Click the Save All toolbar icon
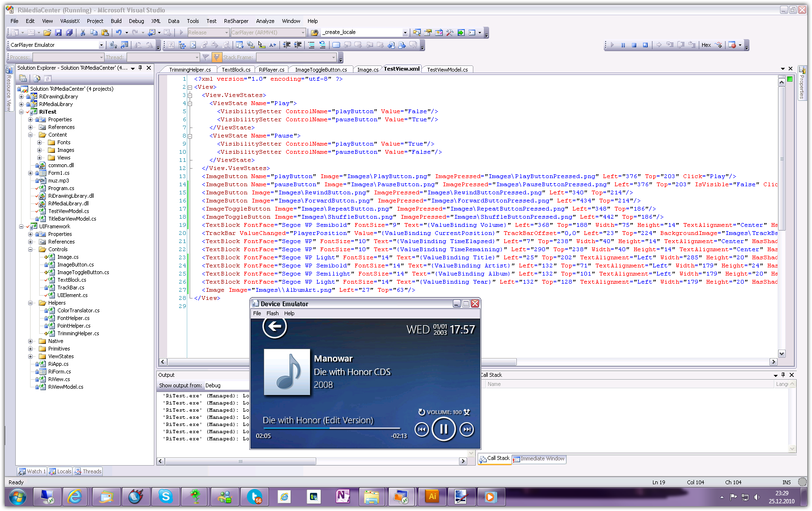The image size is (812, 511). click(69, 32)
